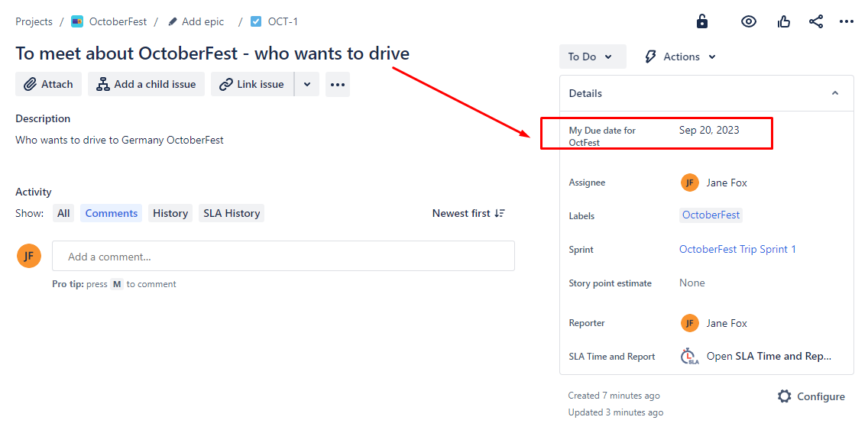Click the Sep 20, 2023 due date
The width and height of the screenshot is (868, 446).
[x=708, y=130]
